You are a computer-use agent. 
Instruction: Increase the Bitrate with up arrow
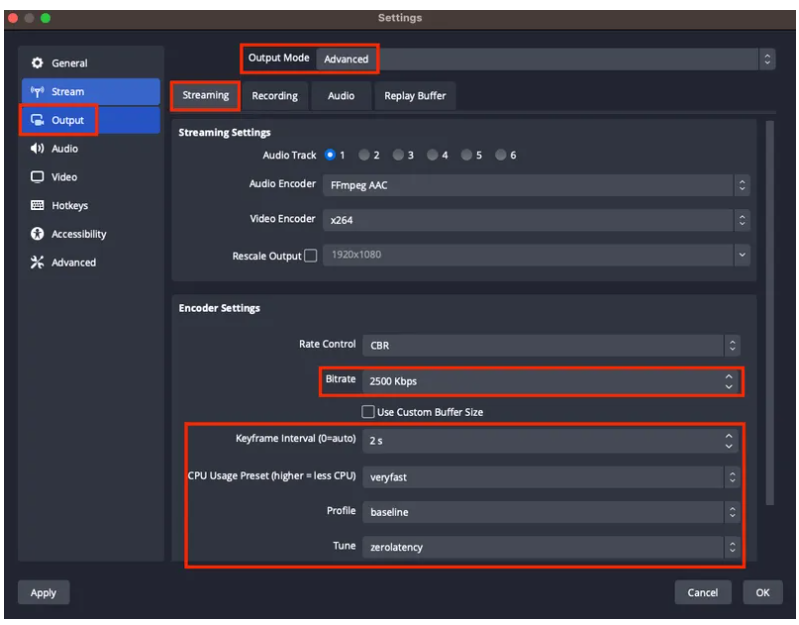click(729, 376)
